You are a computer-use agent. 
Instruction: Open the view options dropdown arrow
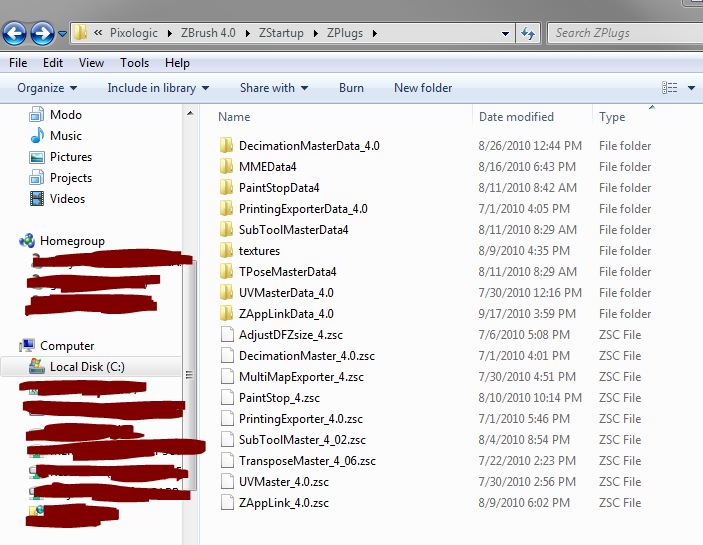click(x=691, y=88)
